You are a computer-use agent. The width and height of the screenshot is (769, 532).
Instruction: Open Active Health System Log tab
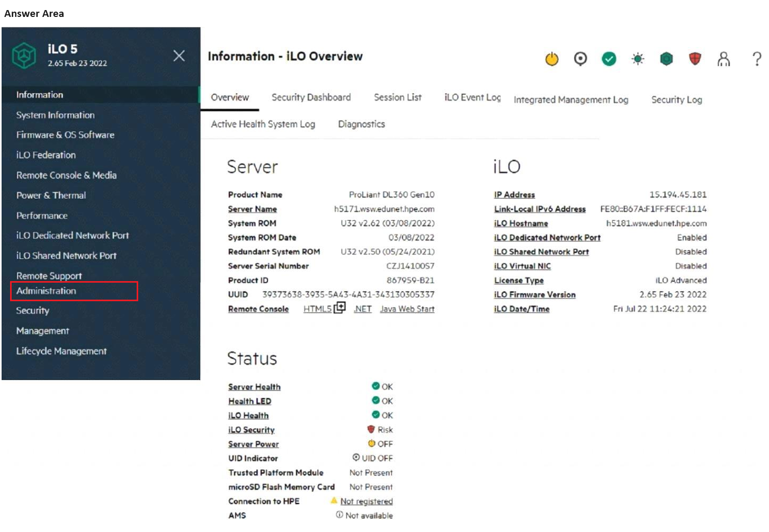point(263,124)
